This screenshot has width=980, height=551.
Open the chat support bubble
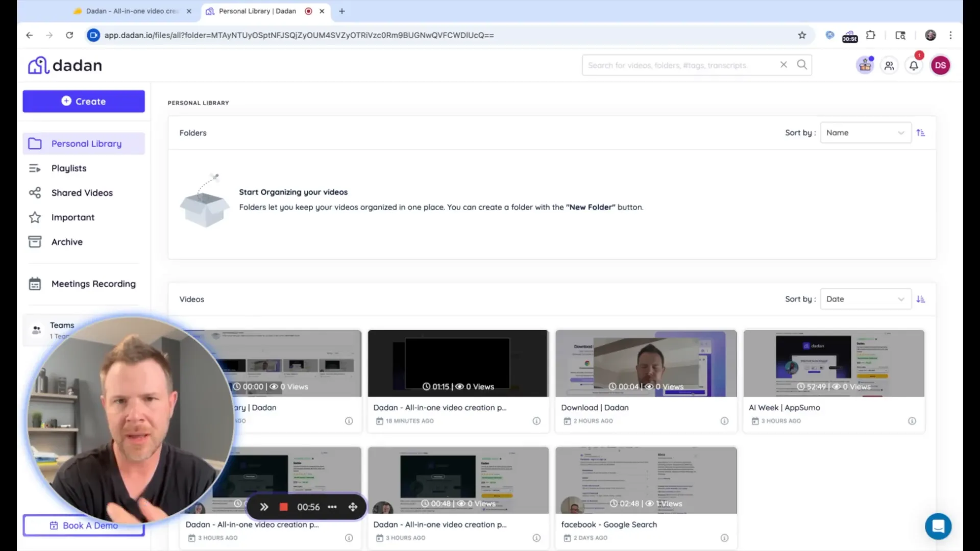(938, 526)
